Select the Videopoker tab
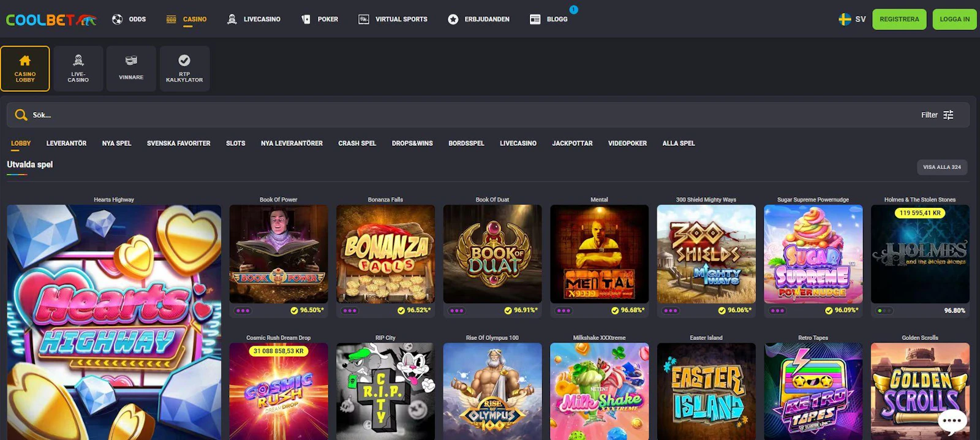This screenshot has height=440, width=980. (x=627, y=143)
